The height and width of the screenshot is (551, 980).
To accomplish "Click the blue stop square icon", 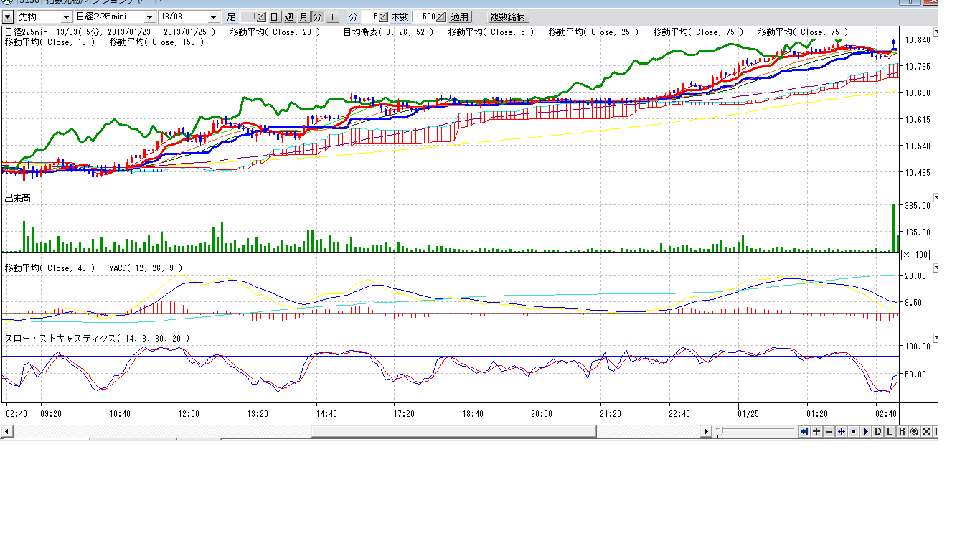I will pos(853,431).
